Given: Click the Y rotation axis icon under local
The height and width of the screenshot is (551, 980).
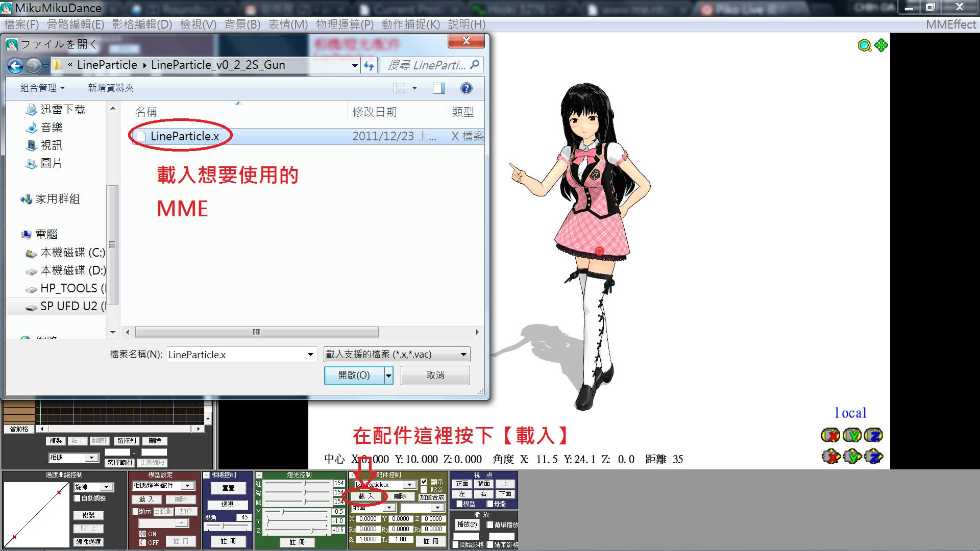Looking at the screenshot, I should click(852, 435).
